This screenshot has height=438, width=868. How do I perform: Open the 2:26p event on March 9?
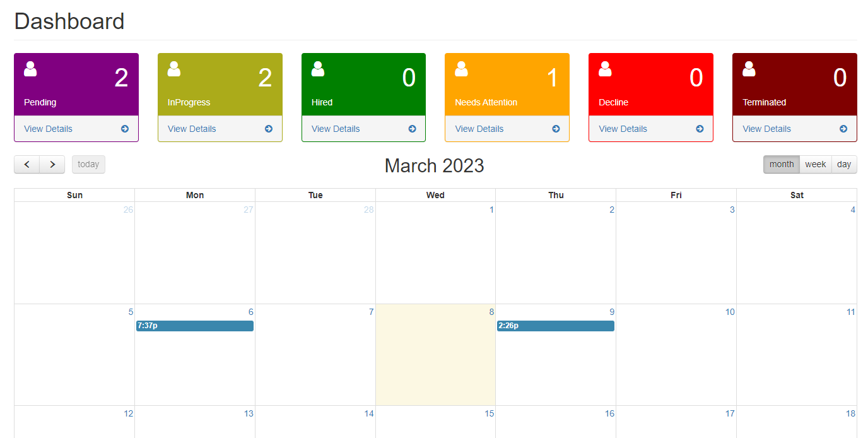tap(556, 326)
